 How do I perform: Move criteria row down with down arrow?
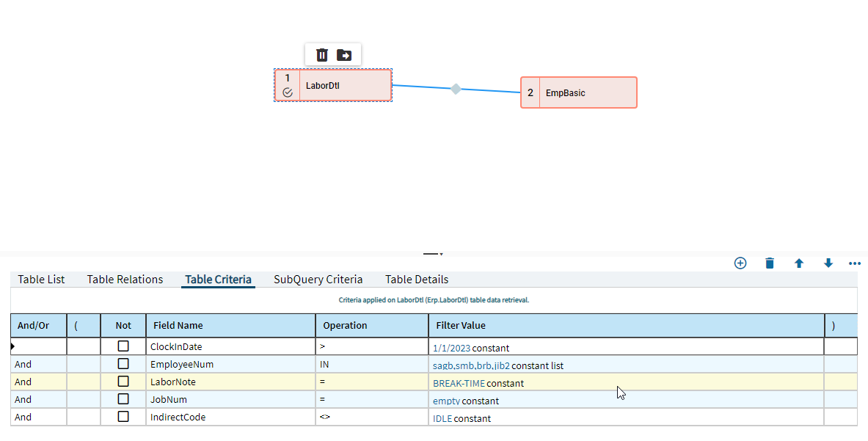(828, 263)
